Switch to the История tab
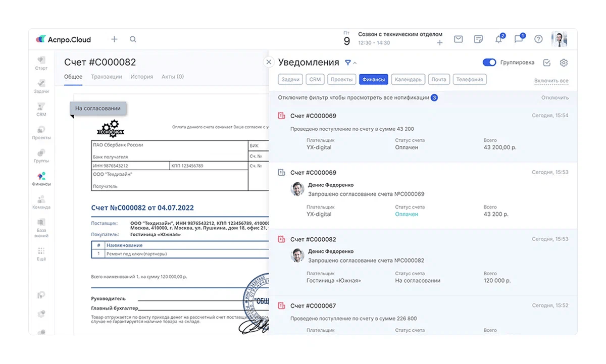 (x=142, y=77)
